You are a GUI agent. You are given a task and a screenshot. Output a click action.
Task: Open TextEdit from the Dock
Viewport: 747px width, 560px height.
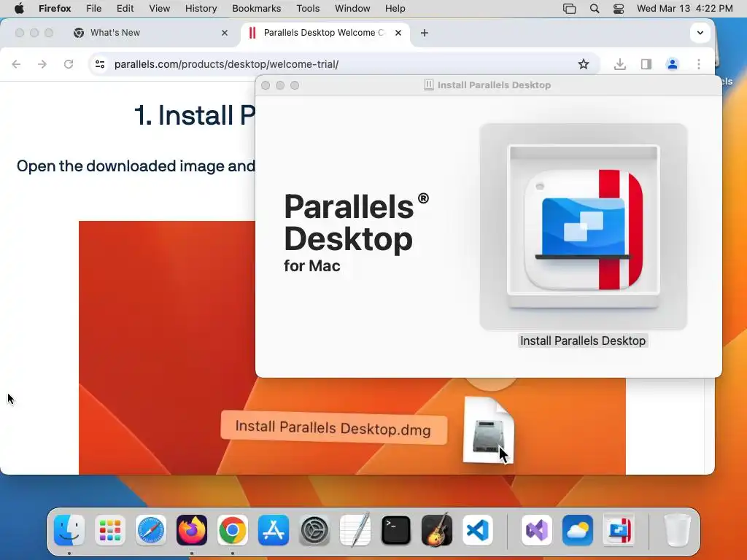[355, 530]
